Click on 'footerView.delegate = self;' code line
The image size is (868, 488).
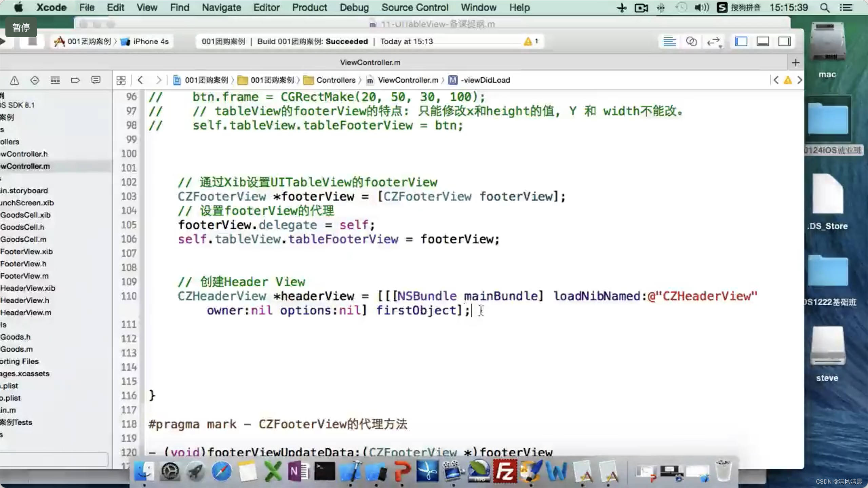[277, 225]
